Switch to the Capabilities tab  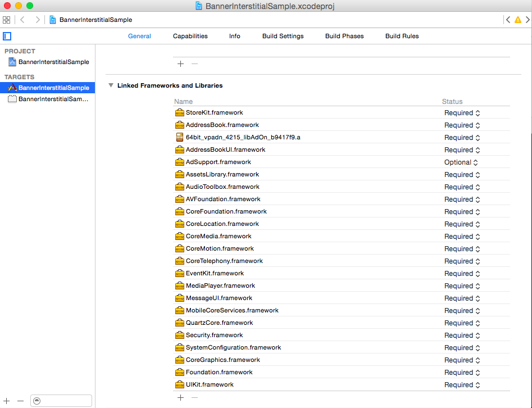pos(190,36)
